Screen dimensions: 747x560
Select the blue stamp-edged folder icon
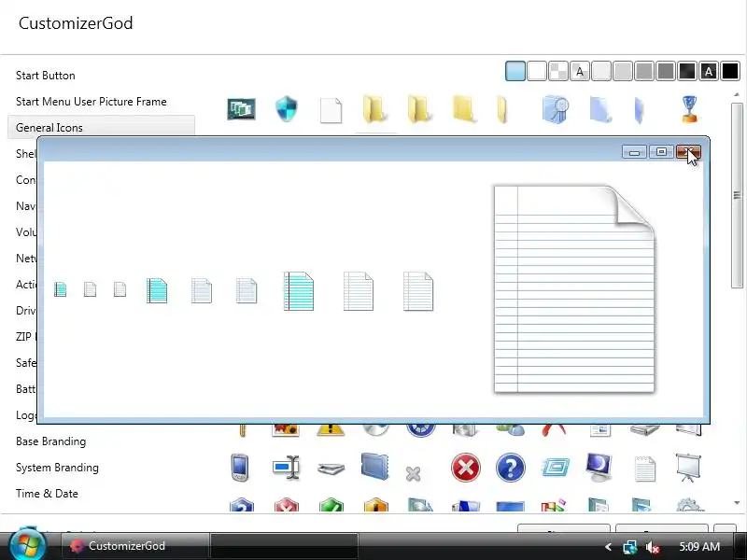tap(375, 466)
